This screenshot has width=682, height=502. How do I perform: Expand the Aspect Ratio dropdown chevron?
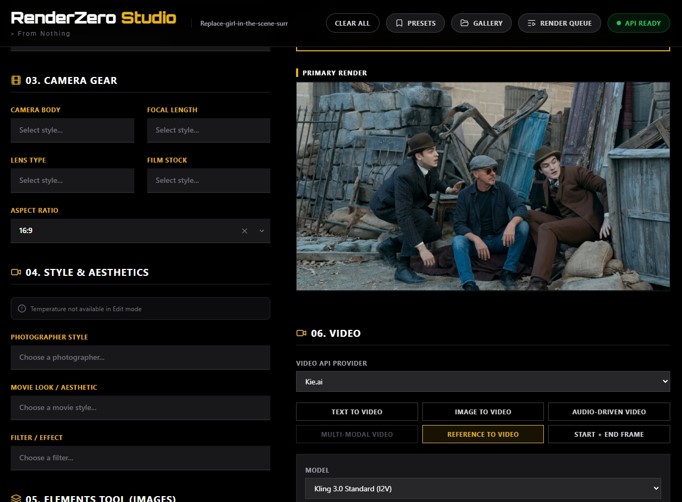261,231
